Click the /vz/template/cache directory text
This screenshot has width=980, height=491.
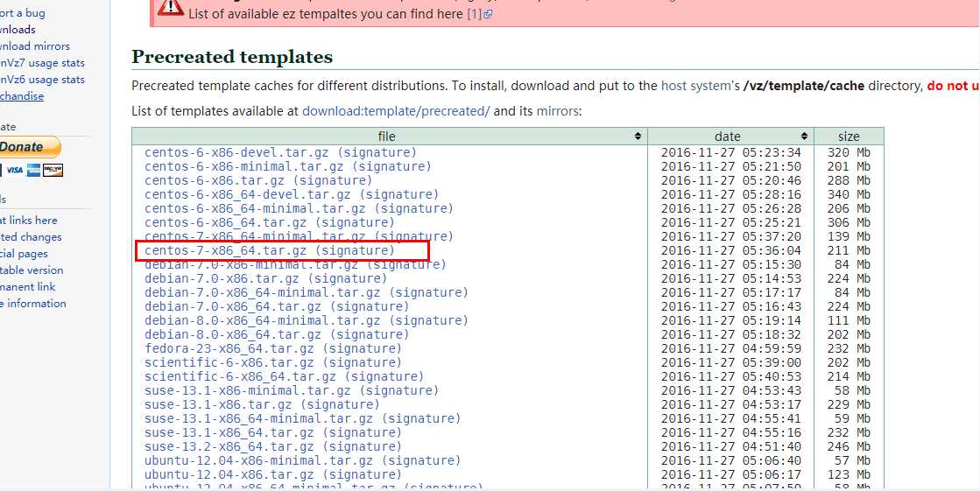point(804,86)
